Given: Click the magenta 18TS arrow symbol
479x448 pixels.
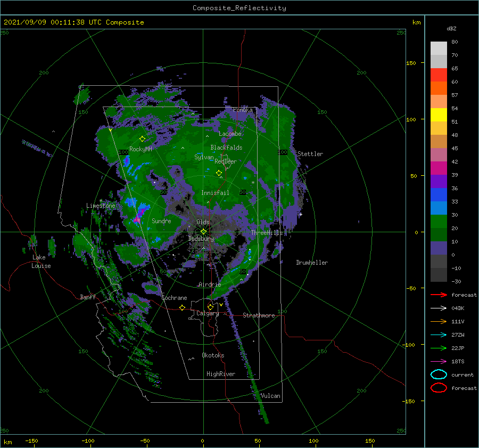Looking at the screenshot, I should pyautogui.click(x=439, y=362).
